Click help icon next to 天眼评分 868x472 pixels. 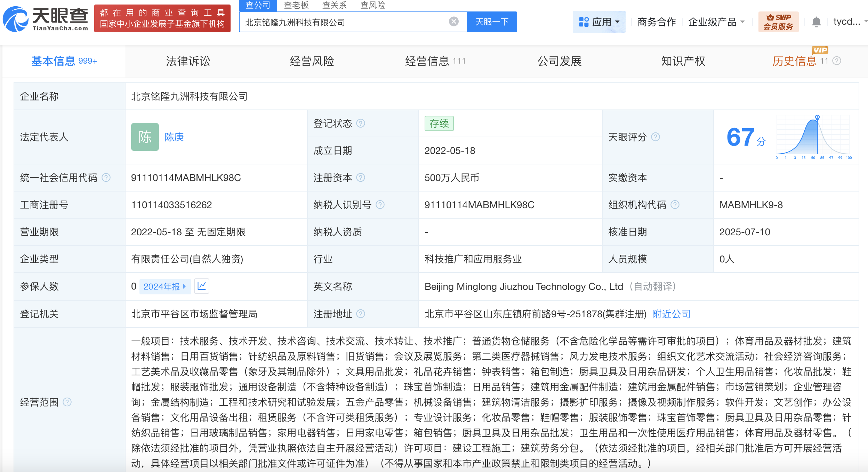tap(655, 137)
